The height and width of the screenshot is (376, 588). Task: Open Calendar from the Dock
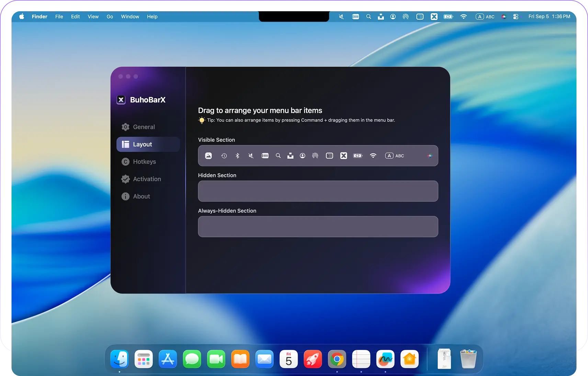coord(289,359)
